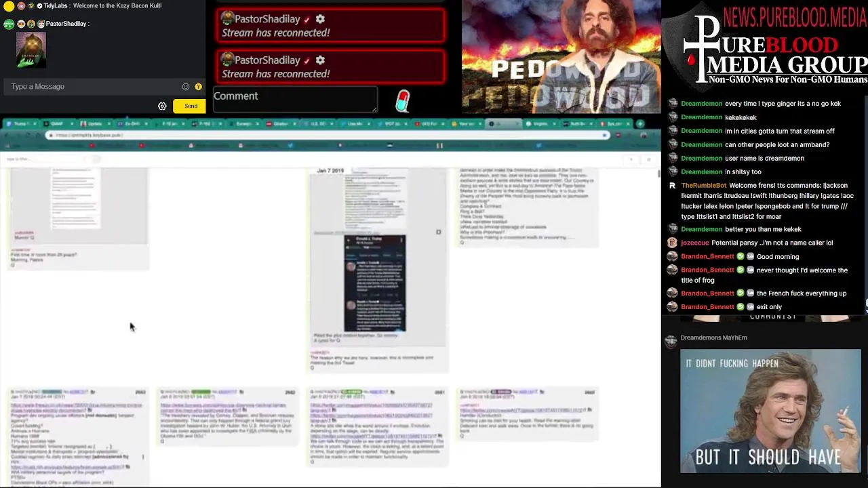Click the yellow coin icon in message box
868x488 pixels.
click(x=198, y=87)
